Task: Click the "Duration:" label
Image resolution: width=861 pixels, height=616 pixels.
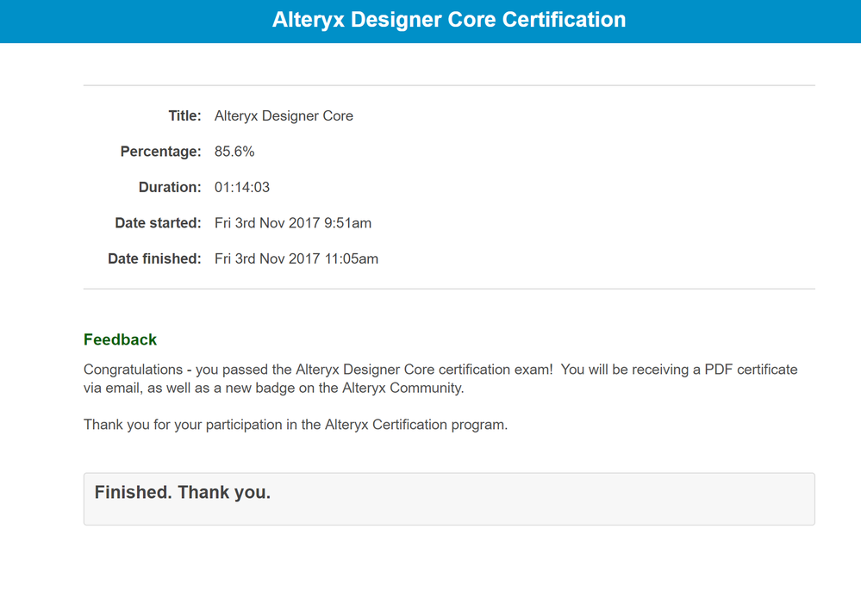Action: (x=170, y=187)
